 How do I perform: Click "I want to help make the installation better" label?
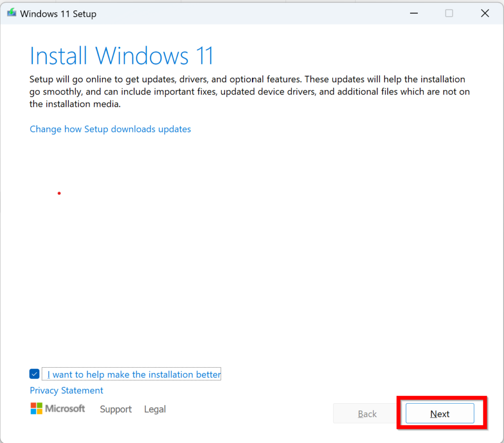(134, 375)
